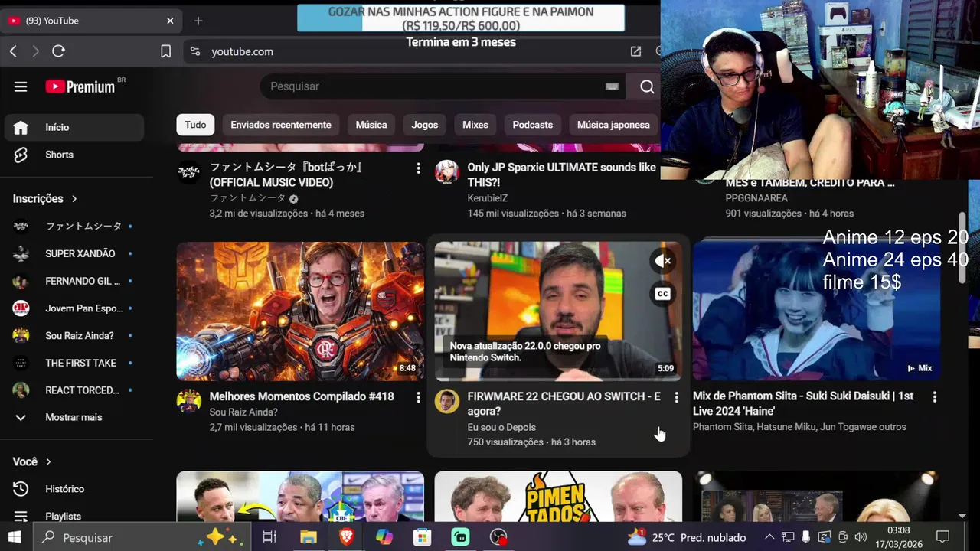Select the Música filter chip
The width and height of the screenshot is (980, 551).
point(371,125)
